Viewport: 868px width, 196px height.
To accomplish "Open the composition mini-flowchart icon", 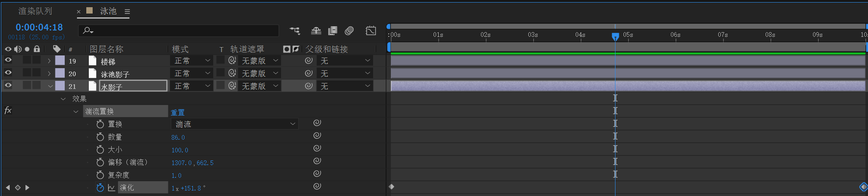I will (x=295, y=30).
